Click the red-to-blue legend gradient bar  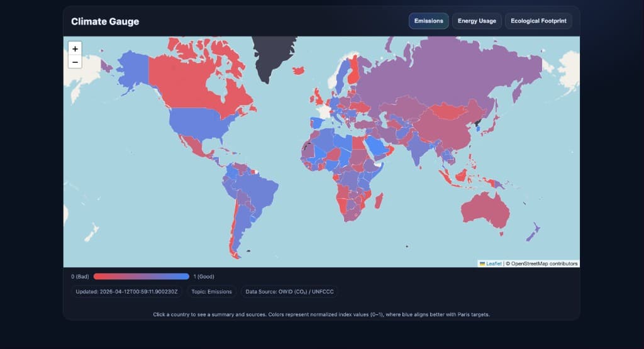click(141, 276)
